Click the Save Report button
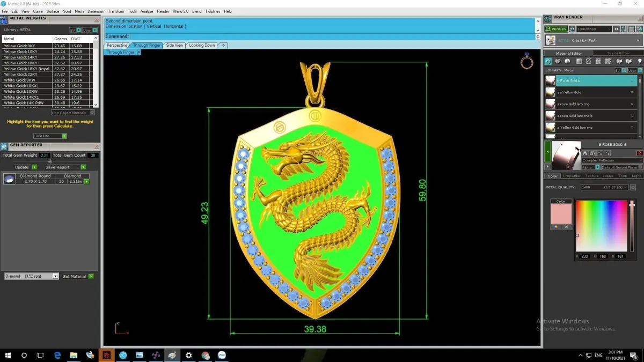The height and width of the screenshot is (362, 644). [57, 167]
